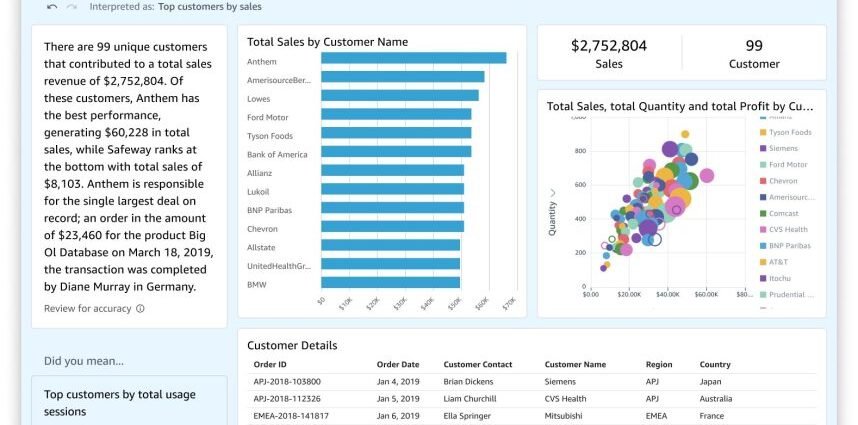Click the Comcast legend color swatch
The height and width of the screenshot is (425, 858).
[763, 213]
